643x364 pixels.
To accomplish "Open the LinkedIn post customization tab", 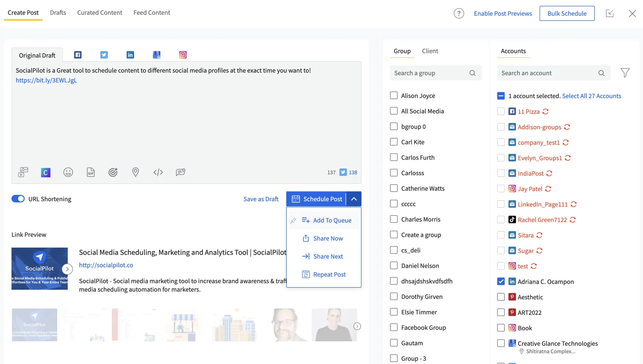I will click(130, 55).
